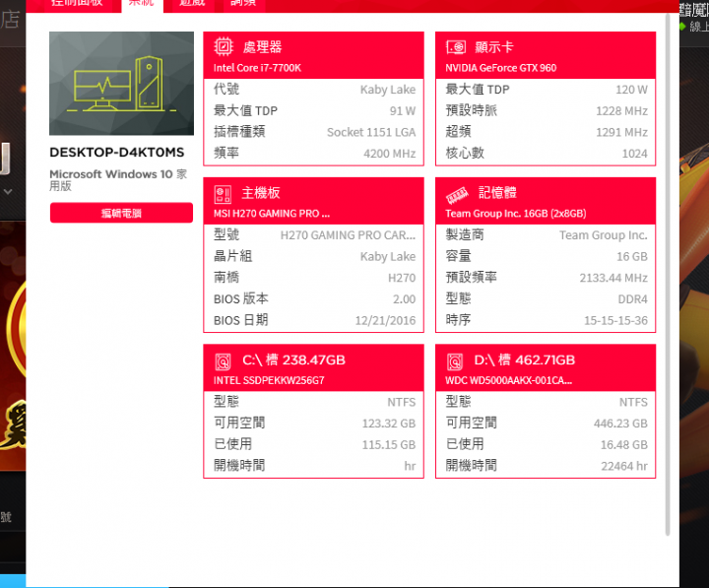Click the RAM stick icon beside 記憶體
This screenshot has height=588, width=709.
[457, 195]
